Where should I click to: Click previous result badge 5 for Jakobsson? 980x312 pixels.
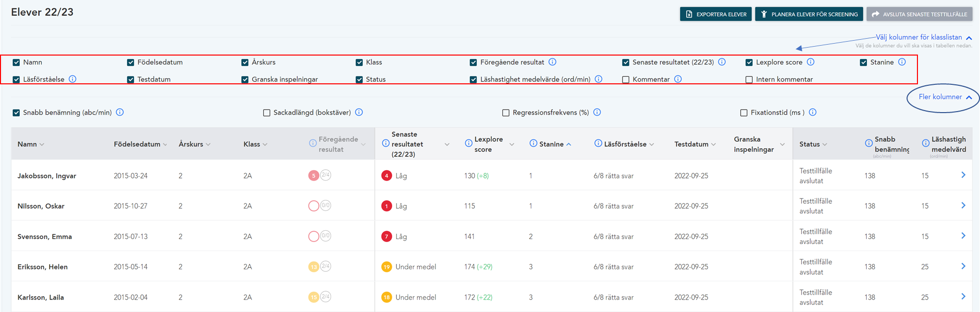(313, 176)
